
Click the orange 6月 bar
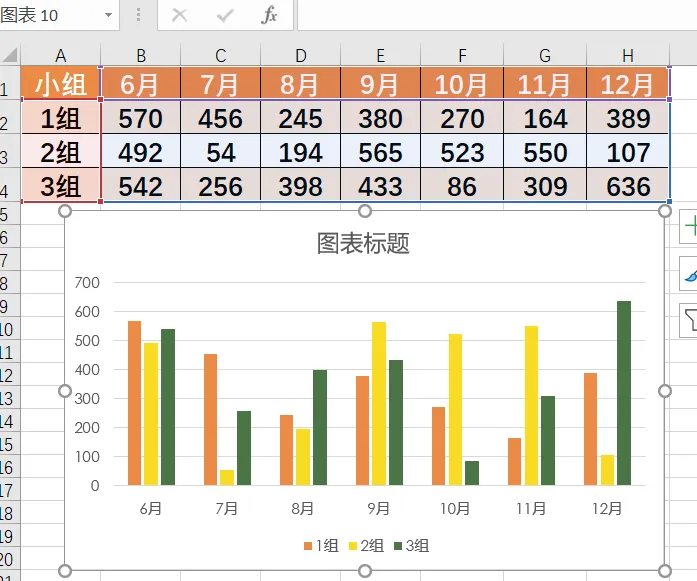point(135,403)
